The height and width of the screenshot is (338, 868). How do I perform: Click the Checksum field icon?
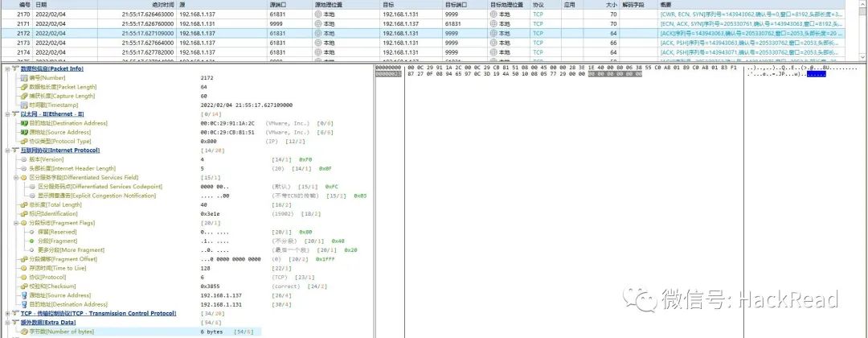24,286
